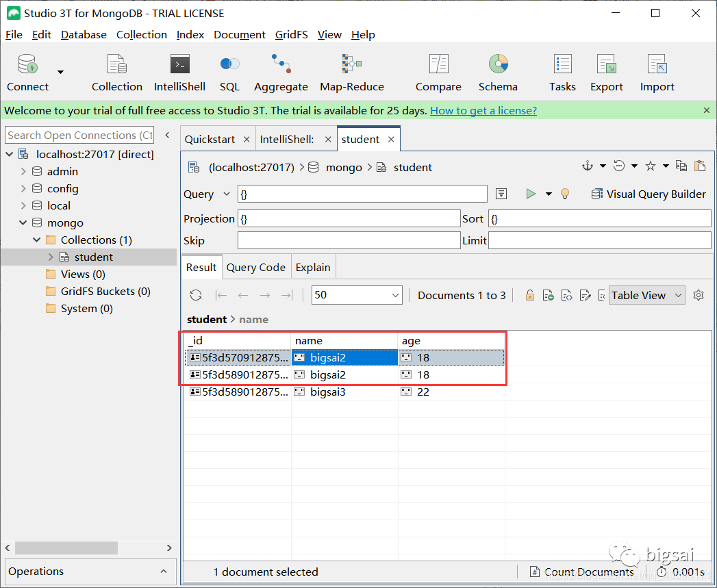
Task: Expand the admin database node
Action: pyautogui.click(x=23, y=171)
